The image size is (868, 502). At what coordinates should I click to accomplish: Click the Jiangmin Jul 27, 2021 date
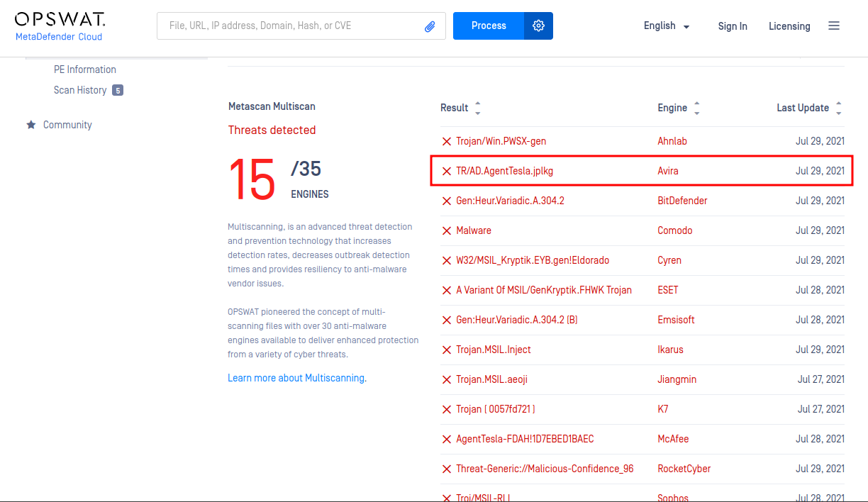(x=821, y=379)
